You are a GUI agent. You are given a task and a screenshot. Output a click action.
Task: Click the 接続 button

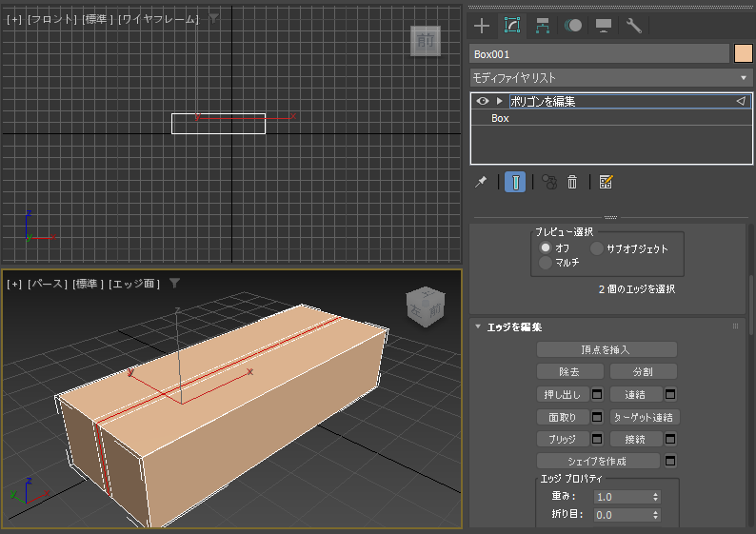pos(636,439)
